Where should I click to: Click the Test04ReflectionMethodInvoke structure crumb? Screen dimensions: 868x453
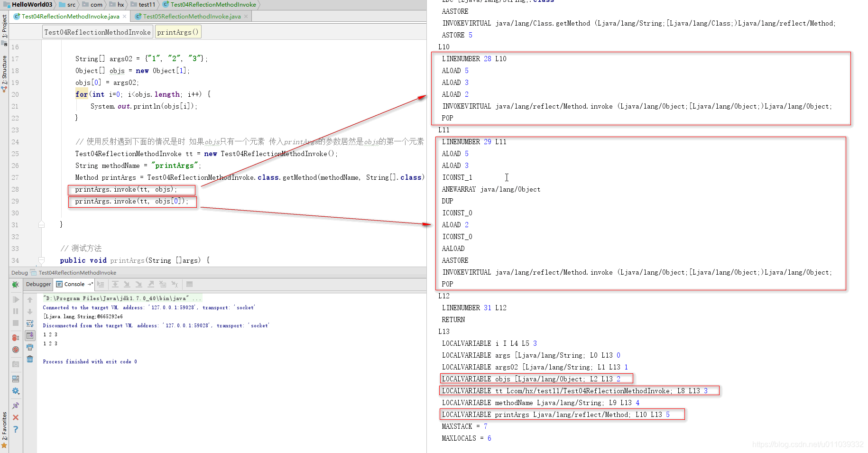click(x=97, y=32)
